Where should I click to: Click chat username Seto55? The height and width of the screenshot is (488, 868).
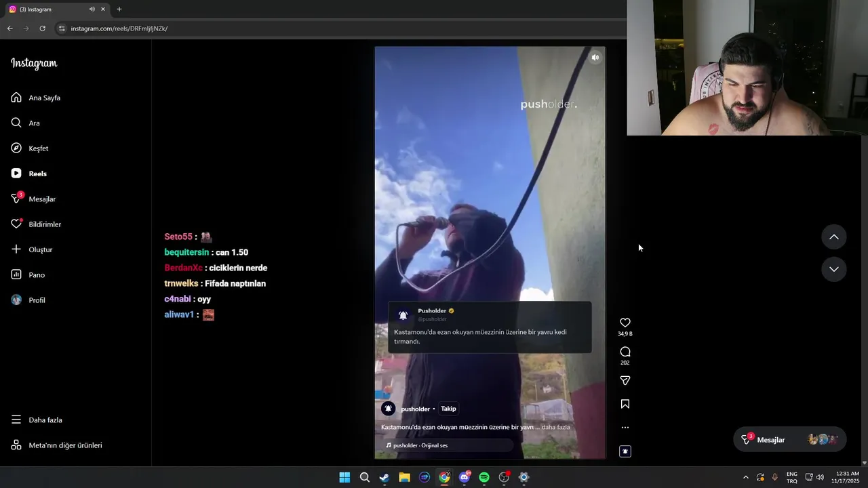[178, 237]
